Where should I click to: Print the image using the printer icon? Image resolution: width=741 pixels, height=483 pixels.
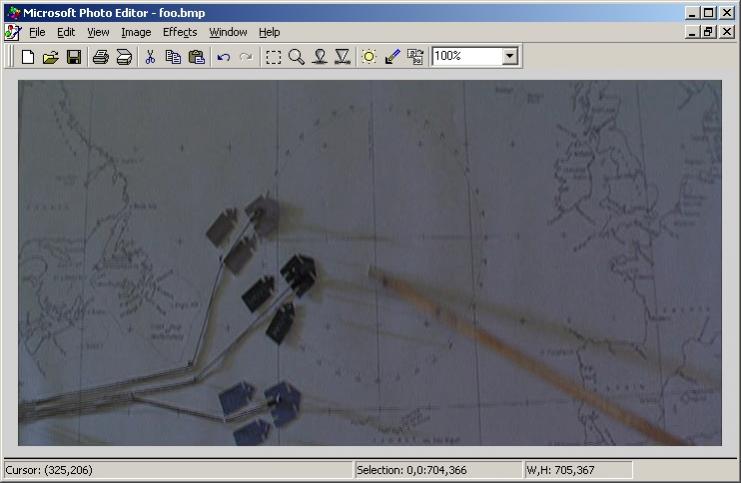pos(100,57)
